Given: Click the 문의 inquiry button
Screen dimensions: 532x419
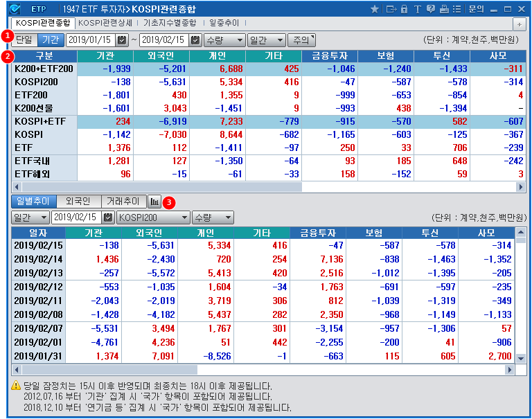Looking at the screenshot, I should pos(476,9).
